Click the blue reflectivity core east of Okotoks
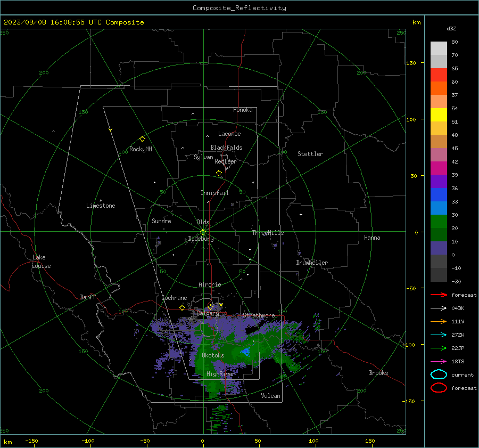Image resolution: width=479 pixels, height=448 pixels. (245, 352)
